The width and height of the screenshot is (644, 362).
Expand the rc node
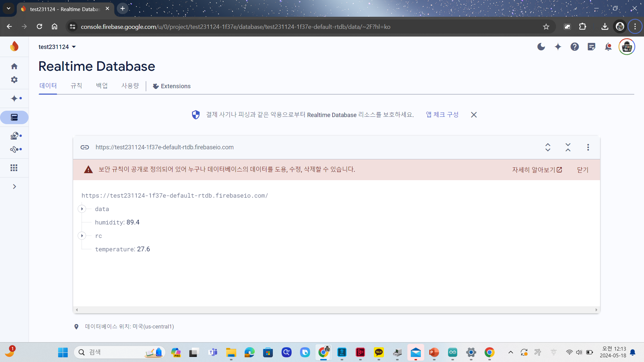point(82,236)
